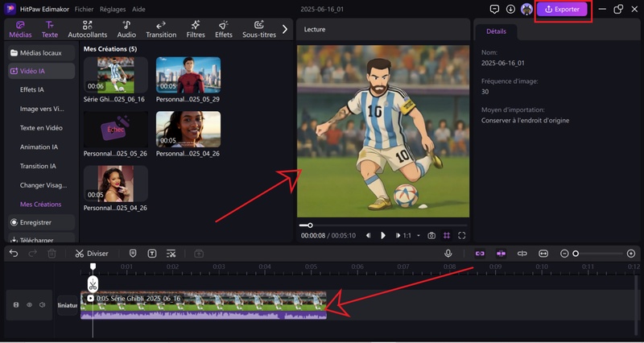The height and width of the screenshot is (343, 644).
Task: Open the Autocollants tab
Action: tap(88, 30)
